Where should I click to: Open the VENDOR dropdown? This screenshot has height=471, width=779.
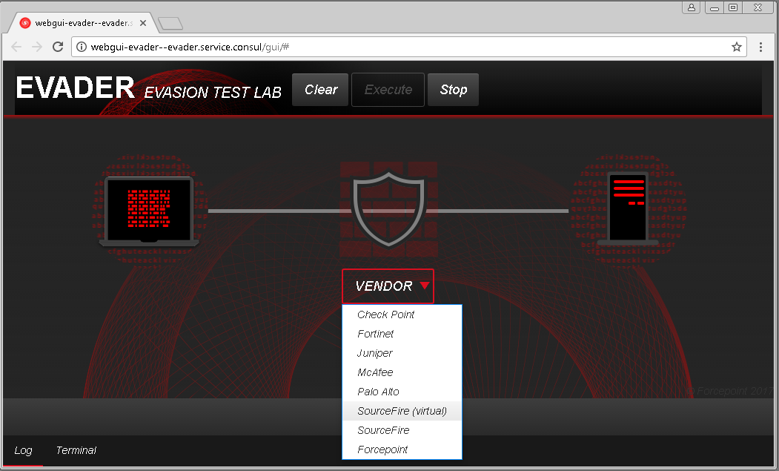click(x=388, y=286)
